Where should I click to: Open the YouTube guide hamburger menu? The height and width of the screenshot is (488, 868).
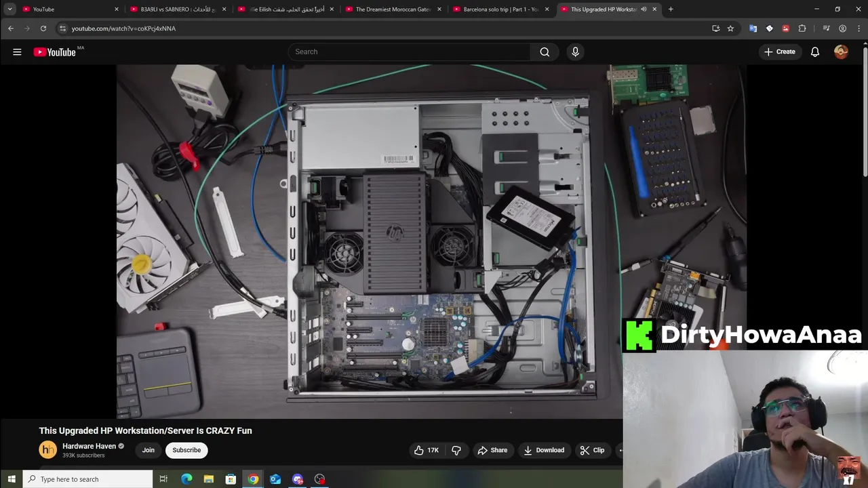point(17,52)
